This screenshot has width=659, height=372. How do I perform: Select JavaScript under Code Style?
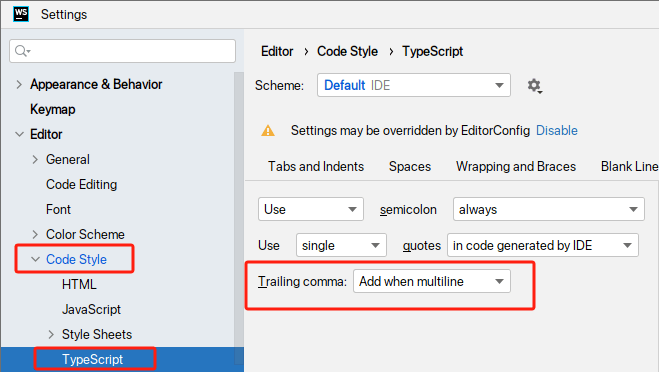pos(91,309)
